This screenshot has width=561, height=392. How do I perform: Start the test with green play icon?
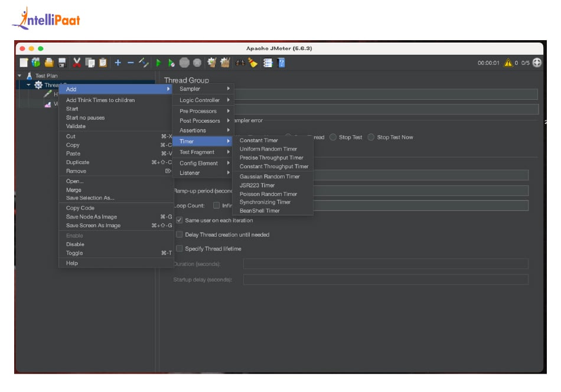158,63
